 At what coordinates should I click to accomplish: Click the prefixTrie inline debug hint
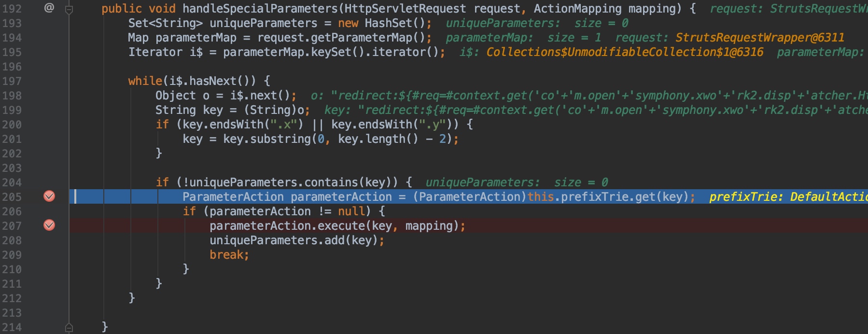click(x=788, y=197)
